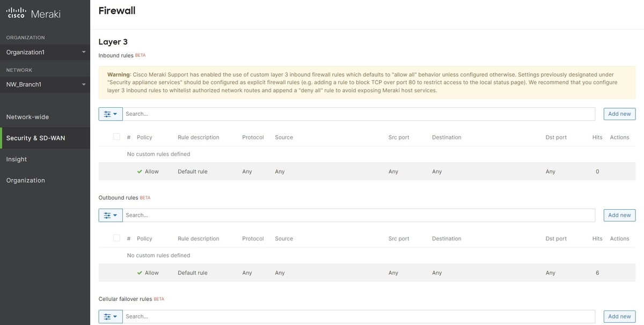Image resolution: width=644 pixels, height=325 pixels.
Task: Expand the NW_Branch1 network dropdown
Action: [45, 84]
